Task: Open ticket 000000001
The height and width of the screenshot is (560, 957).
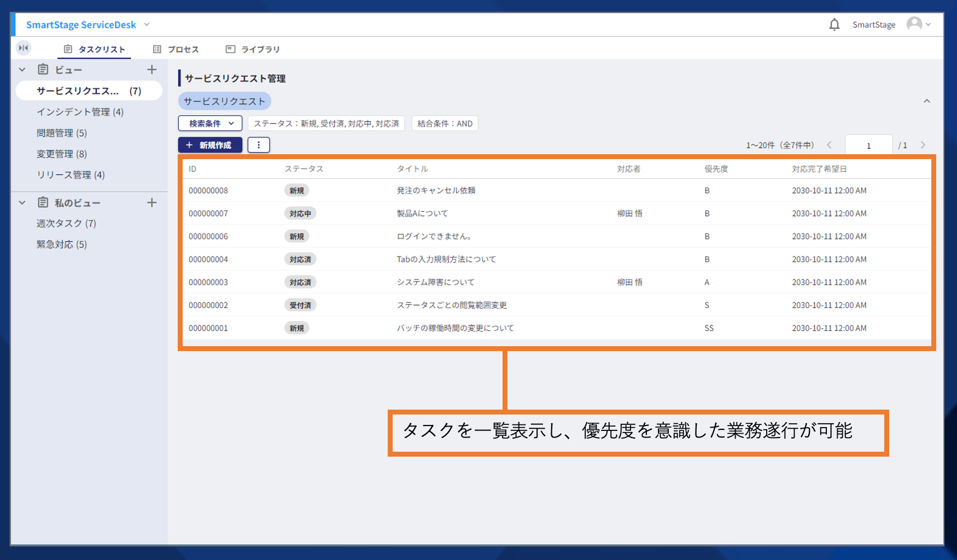Action: coord(208,328)
